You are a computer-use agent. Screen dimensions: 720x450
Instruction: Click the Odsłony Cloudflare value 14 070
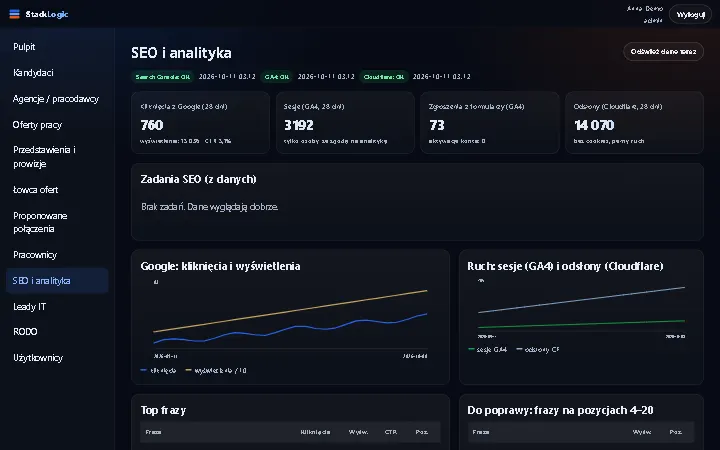click(594, 125)
